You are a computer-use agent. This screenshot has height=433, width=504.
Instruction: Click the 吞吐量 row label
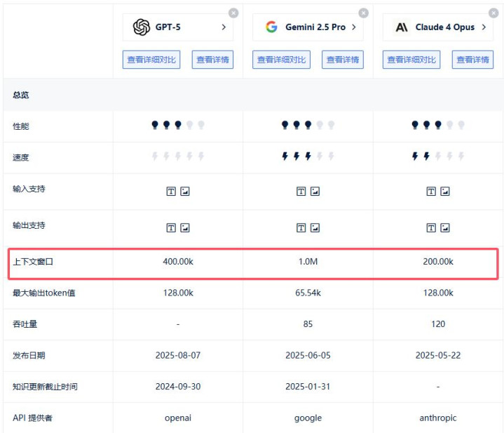25,324
